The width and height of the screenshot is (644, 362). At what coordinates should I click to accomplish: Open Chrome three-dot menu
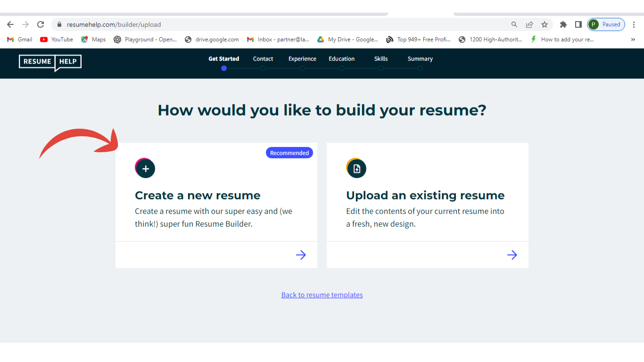(634, 25)
